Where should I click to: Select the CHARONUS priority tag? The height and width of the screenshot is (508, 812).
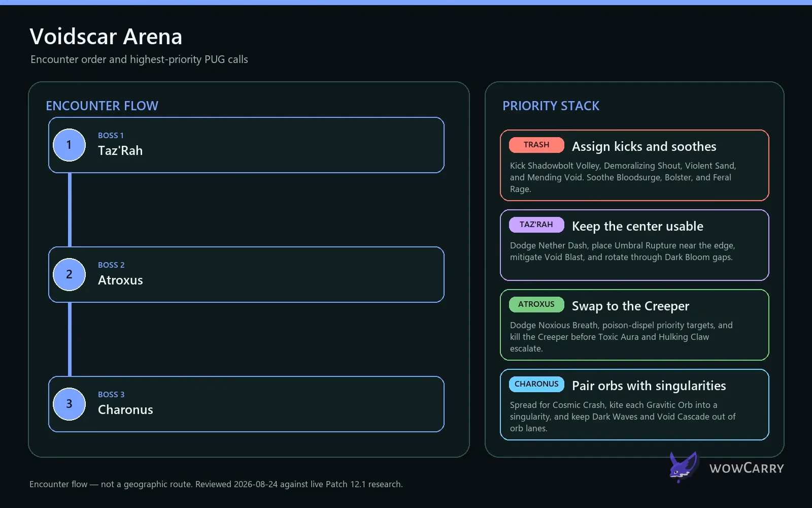pyautogui.click(x=536, y=384)
